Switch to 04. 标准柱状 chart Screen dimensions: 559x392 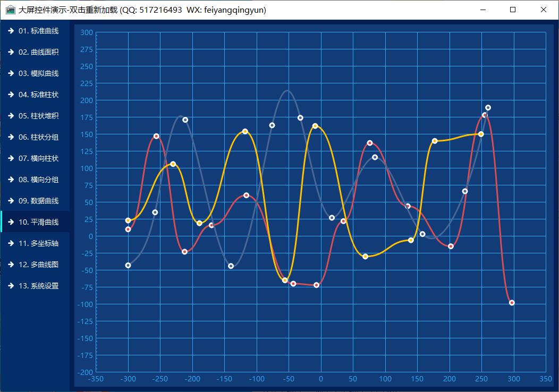coord(38,95)
